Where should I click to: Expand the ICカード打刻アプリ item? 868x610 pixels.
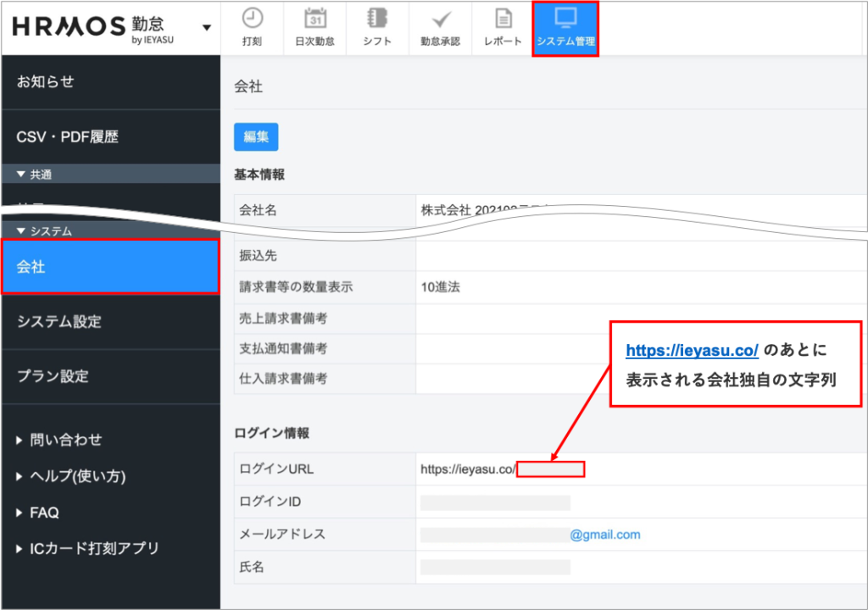click(x=88, y=548)
